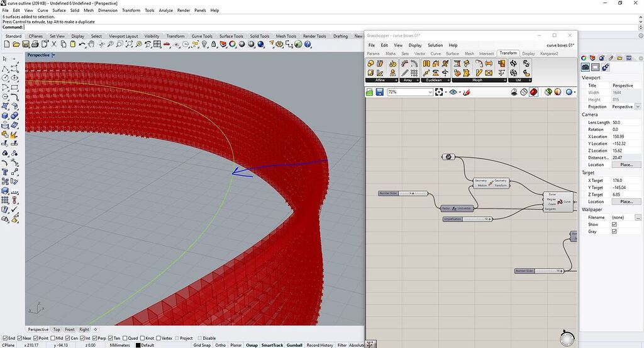
Task: Click the Grasshopper Save blue disk icon
Action: pos(379,92)
